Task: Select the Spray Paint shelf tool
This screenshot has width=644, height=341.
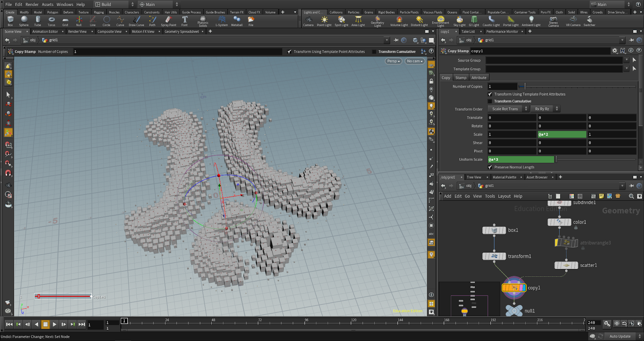Action: point(169,21)
